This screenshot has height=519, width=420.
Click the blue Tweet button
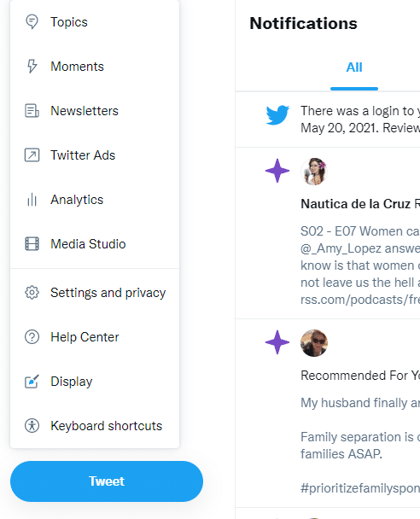coord(107,481)
